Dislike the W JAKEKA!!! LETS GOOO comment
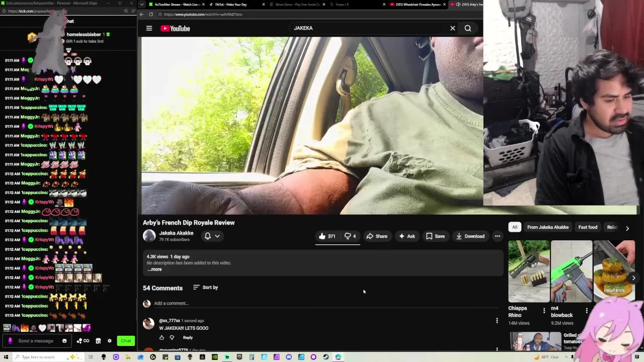The width and height of the screenshot is (644, 362). tap(172, 337)
